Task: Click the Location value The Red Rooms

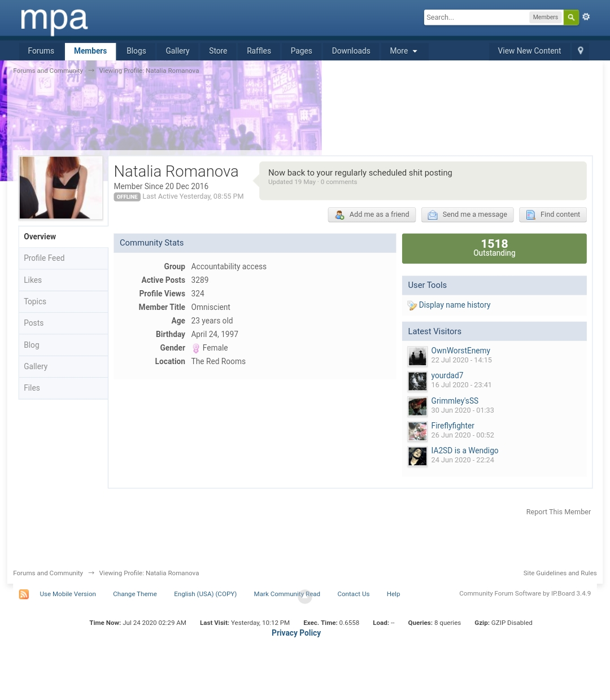Action: 218,361
